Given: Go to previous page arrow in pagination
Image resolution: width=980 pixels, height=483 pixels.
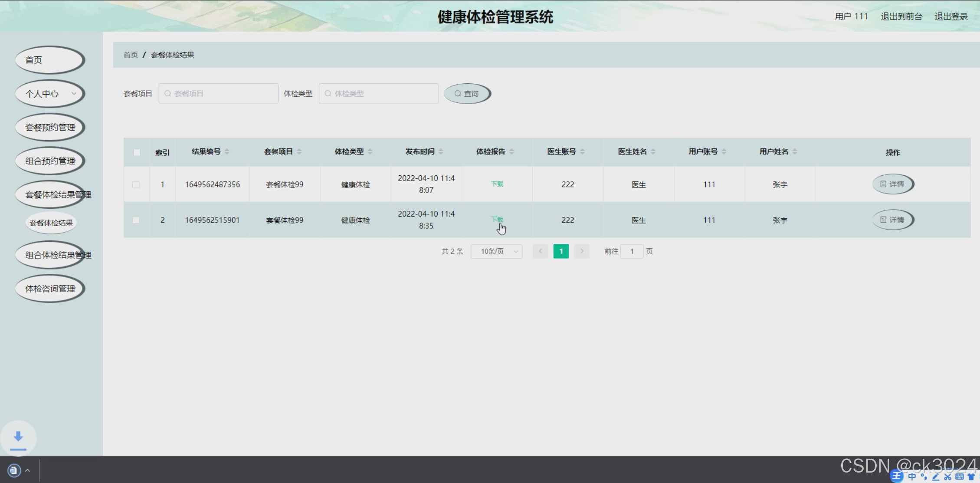Looking at the screenshot, I should (540, 251).
